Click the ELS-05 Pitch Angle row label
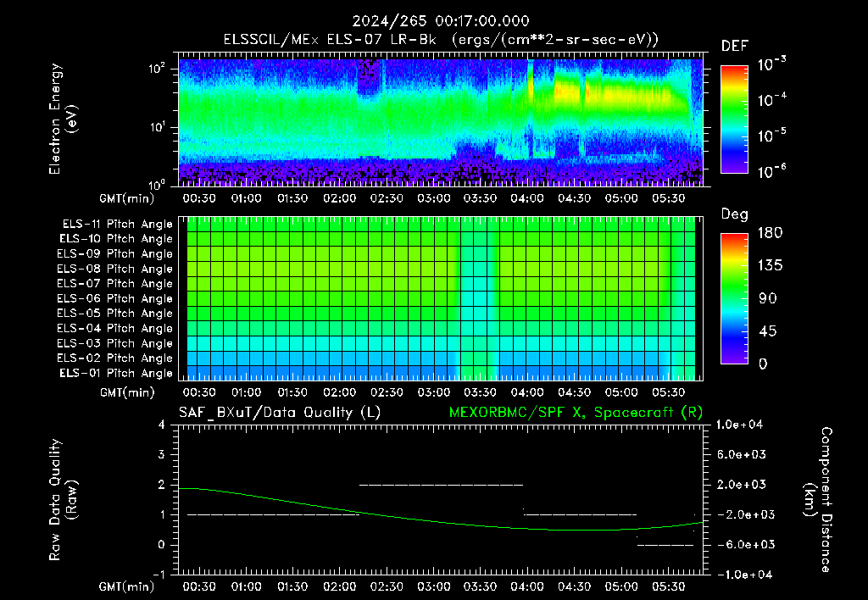The width and height of the screenshot is (868, 600). (x=114, y=314)
